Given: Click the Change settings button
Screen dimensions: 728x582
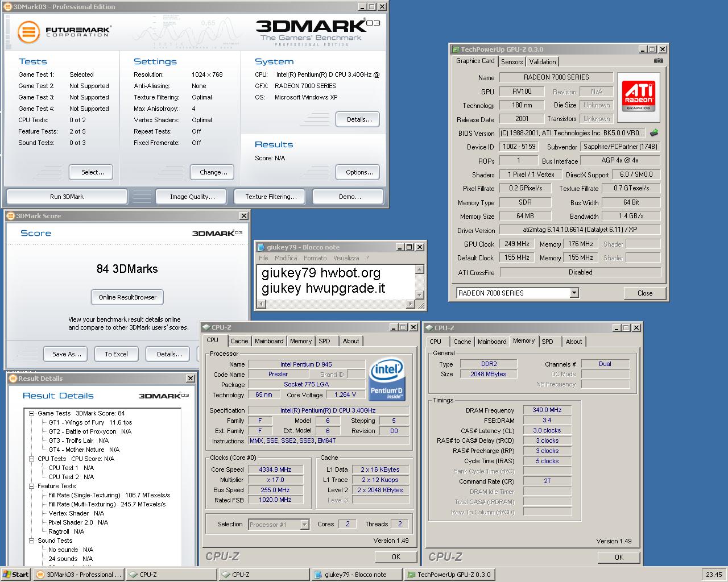Looking at the screenshot, I should (x=213, y=172).
